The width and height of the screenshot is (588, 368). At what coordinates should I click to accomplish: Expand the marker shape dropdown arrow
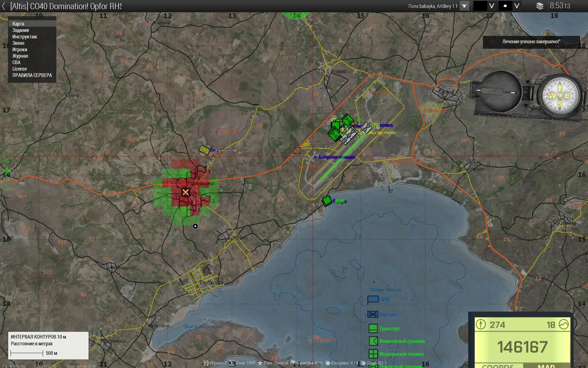pyautogui.click(x=517, y=6)
